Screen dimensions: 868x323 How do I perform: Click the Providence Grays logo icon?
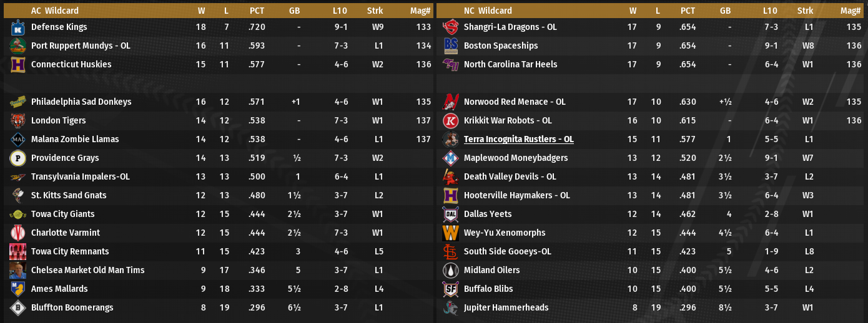coord(17,158)
